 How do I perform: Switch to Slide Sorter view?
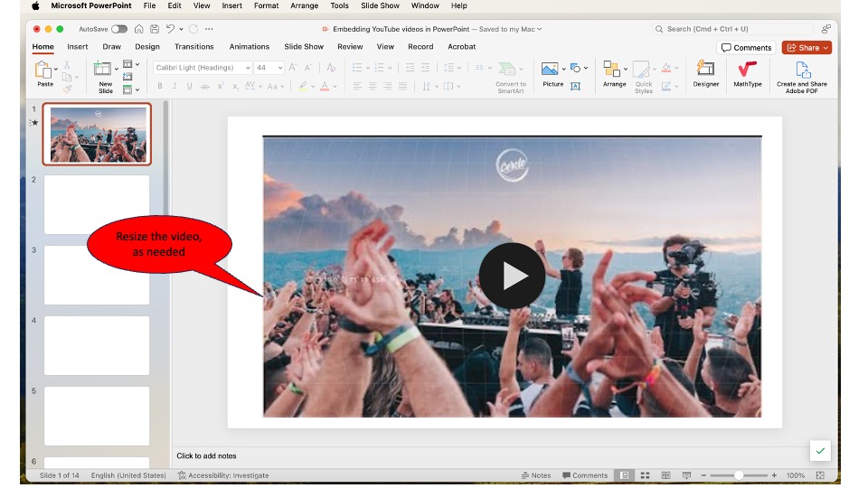(x=645, y=475)
